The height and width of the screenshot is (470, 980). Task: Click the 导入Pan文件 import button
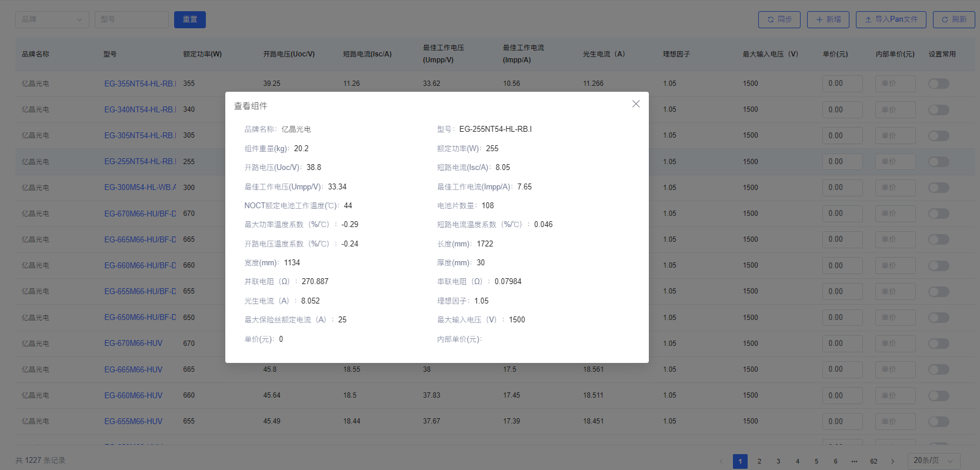pos(891,19)
